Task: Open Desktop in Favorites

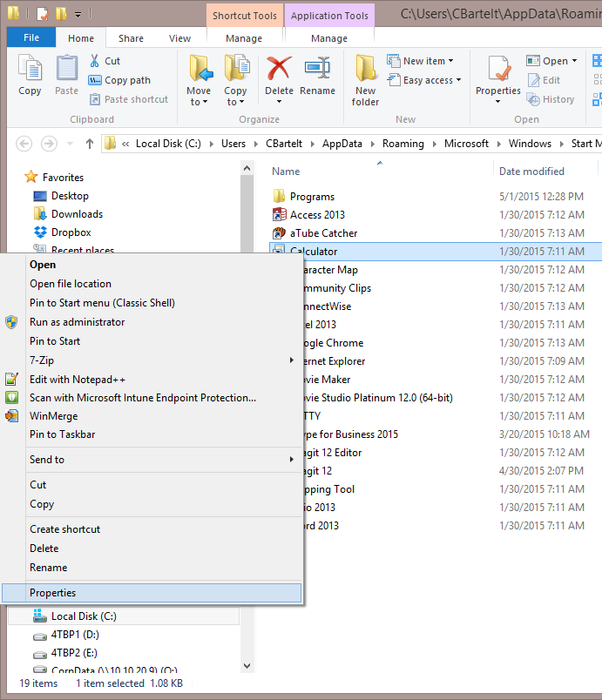Action: pos(70,196)
